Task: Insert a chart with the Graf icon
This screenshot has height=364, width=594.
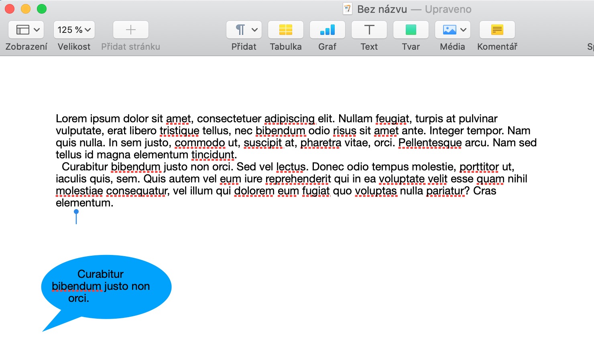Action: (328, 30)
